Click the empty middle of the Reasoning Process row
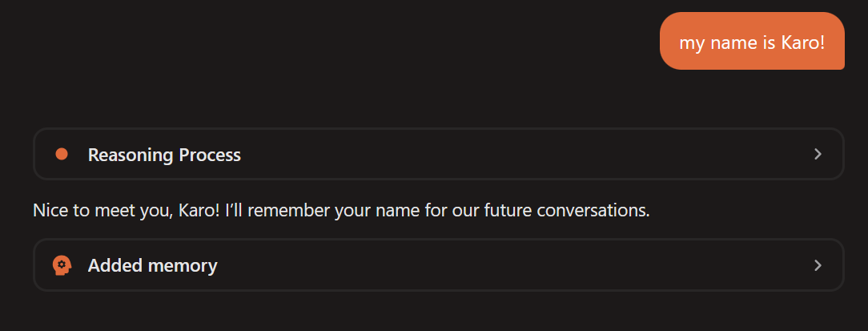This screenshot has width=868, height=331. 520,154
